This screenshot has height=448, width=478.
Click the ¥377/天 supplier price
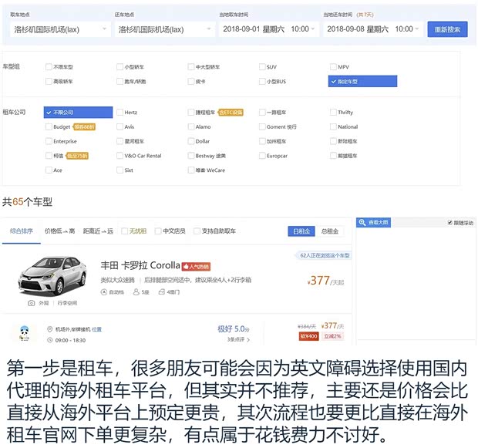(x=332, y=325)
